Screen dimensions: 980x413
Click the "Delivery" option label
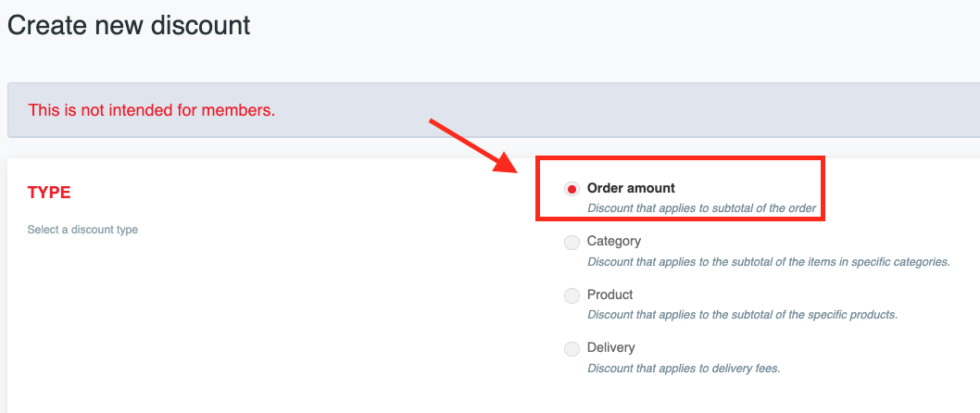(x=610, y=347)
